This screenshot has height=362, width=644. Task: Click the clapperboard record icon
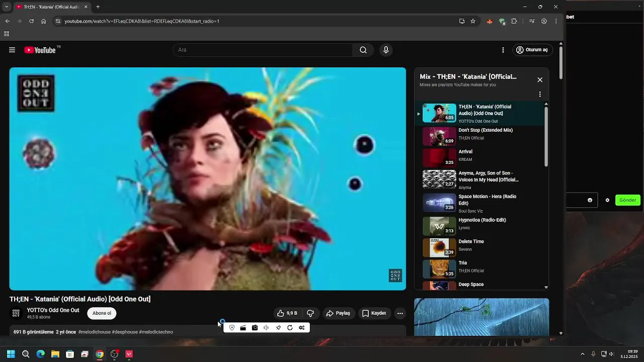click(243, 328)
